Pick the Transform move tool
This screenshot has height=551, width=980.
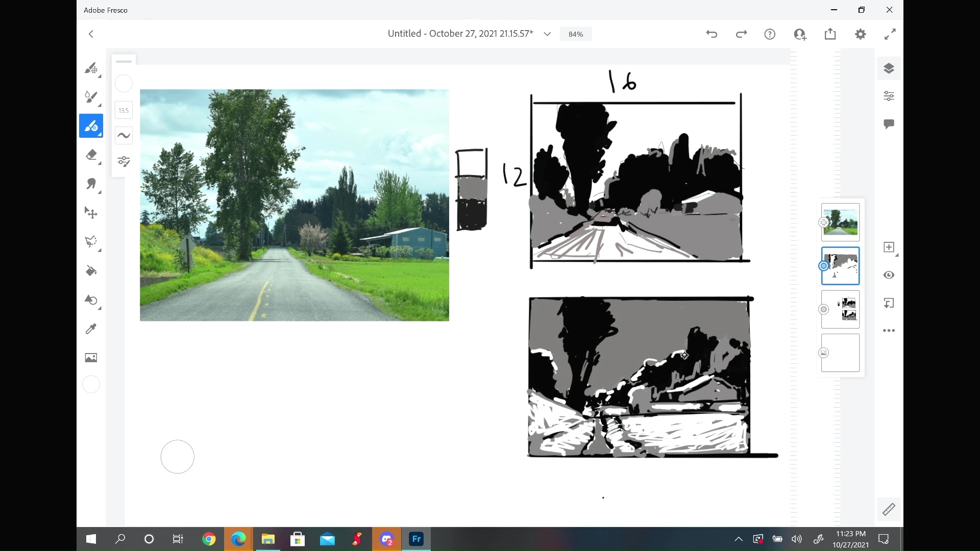pyautogui.click(x=91, y=213)
